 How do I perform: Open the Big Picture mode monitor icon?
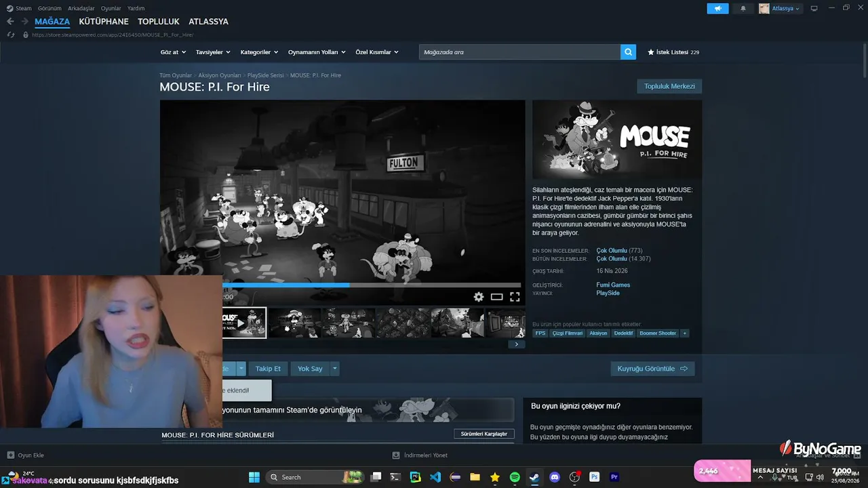point(814,8)
